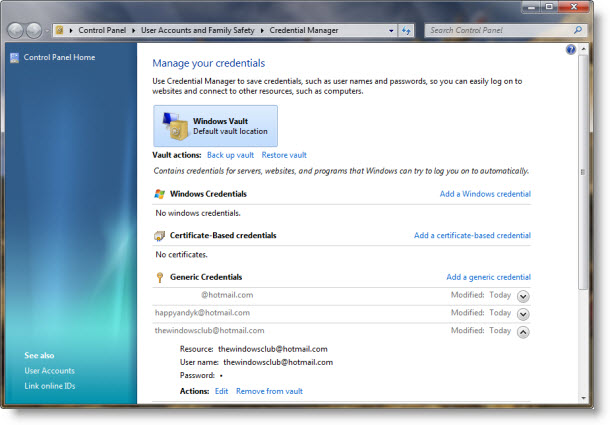Screen dimensions: 610x425
Task: Click the Control Panel Home icon
Action: [x=14, y=58]
